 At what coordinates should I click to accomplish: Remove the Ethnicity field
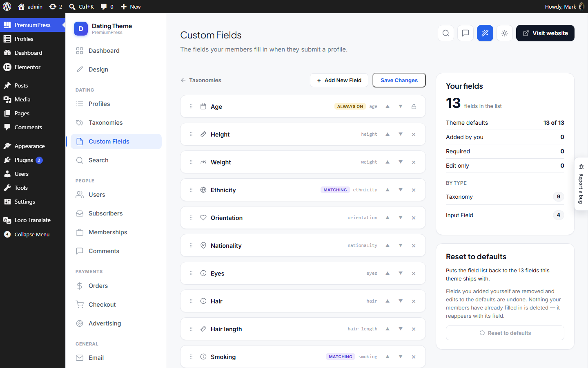tap(414, 190)
